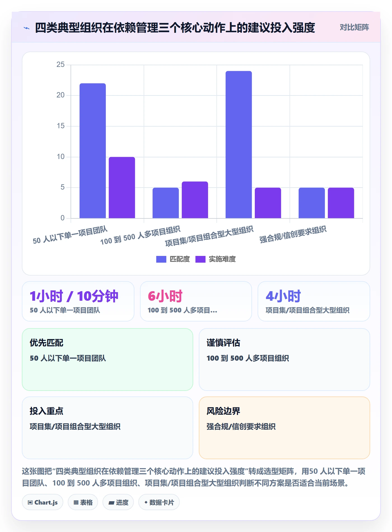Click the y-axis value 25
Screen dimensions: 392x532
click(x=60, y=65)
